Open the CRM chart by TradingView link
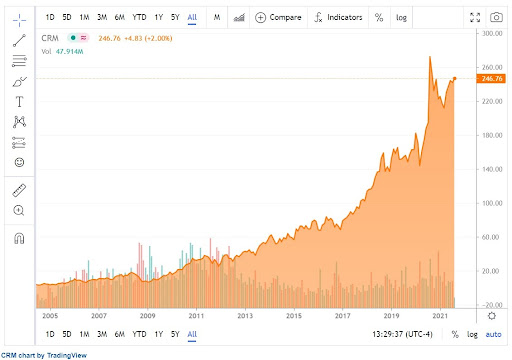This screenshot has height=360, width=512. [44, 355]
